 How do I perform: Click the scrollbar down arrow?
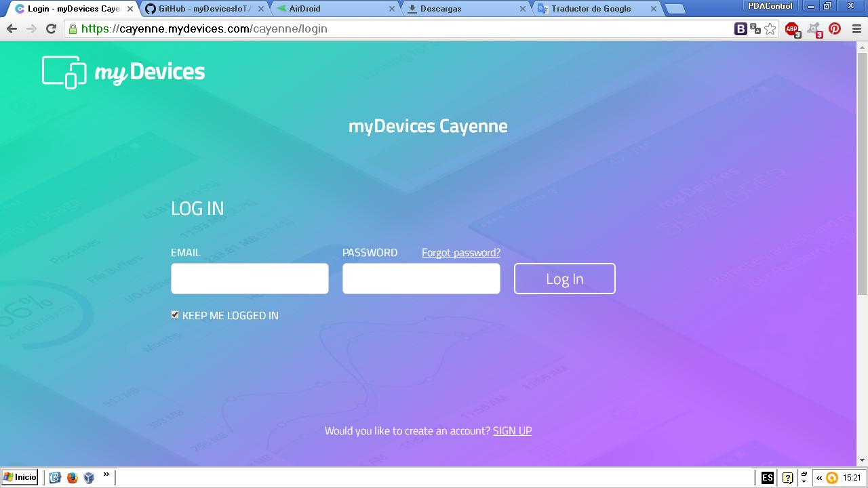tap(862, 460)
